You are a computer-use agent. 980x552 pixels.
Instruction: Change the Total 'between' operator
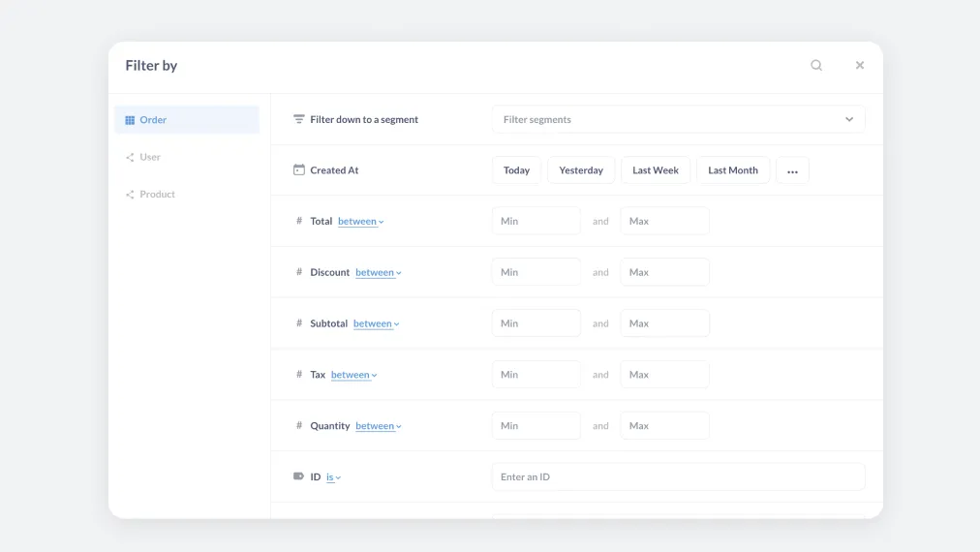click(360, 222)
